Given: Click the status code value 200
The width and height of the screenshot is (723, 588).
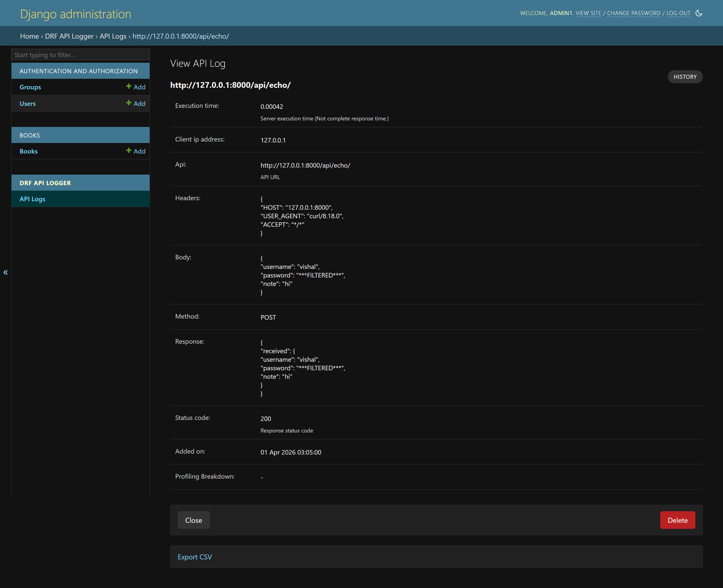Looking at the screenshot, I should point(266,419).
